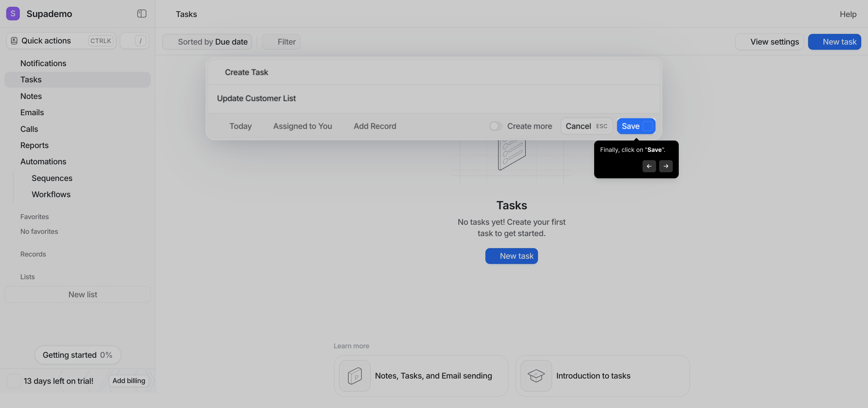Viewport: 868px width, 408px height.
Task: Create a New list in the sidebar
Action: click(77, 295)
